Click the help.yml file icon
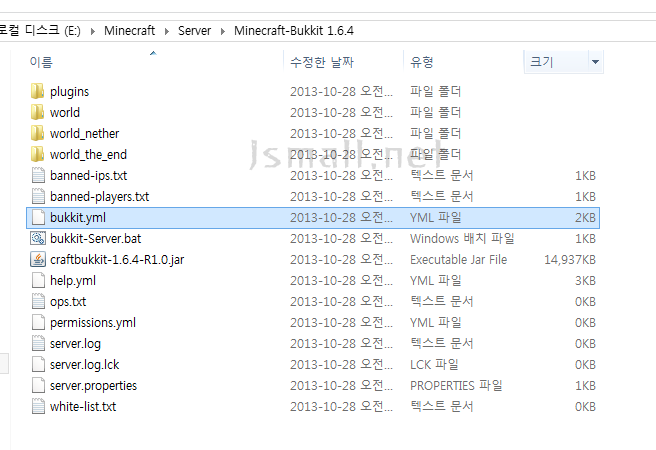Image resolution: width=656 pixels, height=450 pixels. (x=38, y=280)
